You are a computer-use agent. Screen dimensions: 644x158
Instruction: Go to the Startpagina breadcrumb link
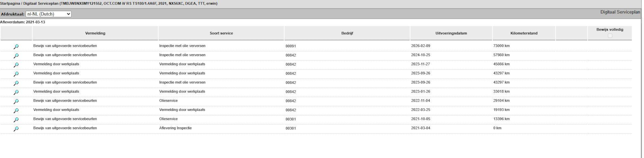[x=10, y=3]
